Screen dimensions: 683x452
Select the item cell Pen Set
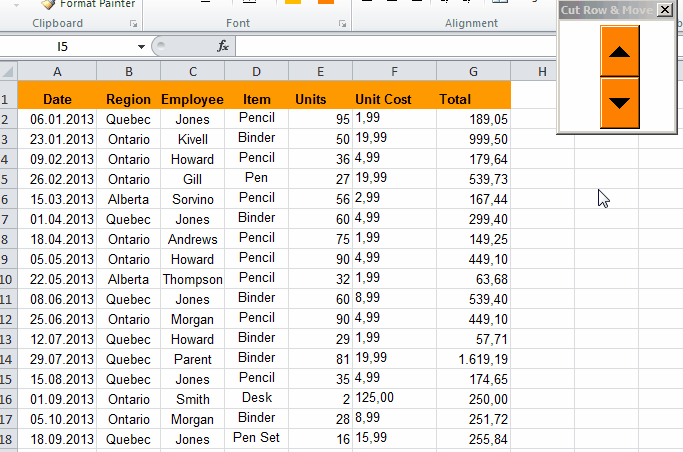pyautogui.click(x=257, y=439)
